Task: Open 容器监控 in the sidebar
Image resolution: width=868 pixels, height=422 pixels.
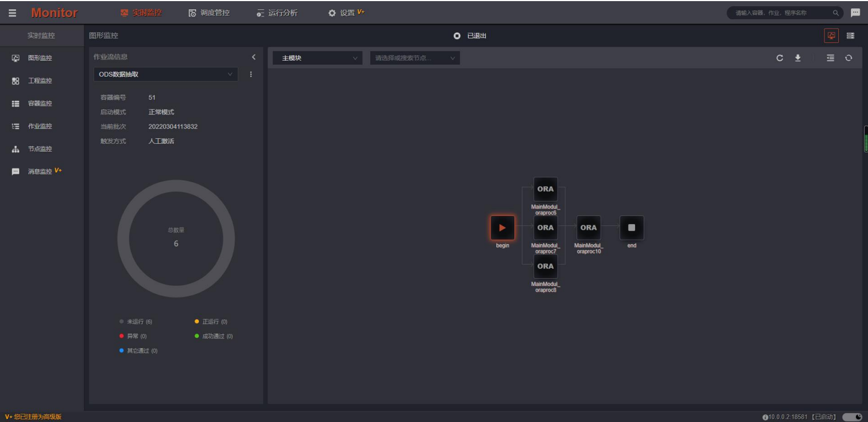Action: pyautogui.click(x=40, y=104)
